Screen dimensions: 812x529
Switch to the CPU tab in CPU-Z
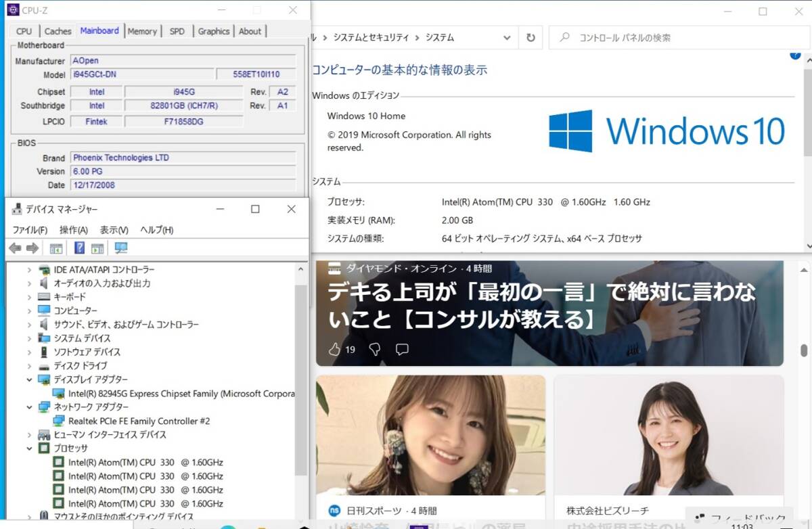(x=24, y=31)
